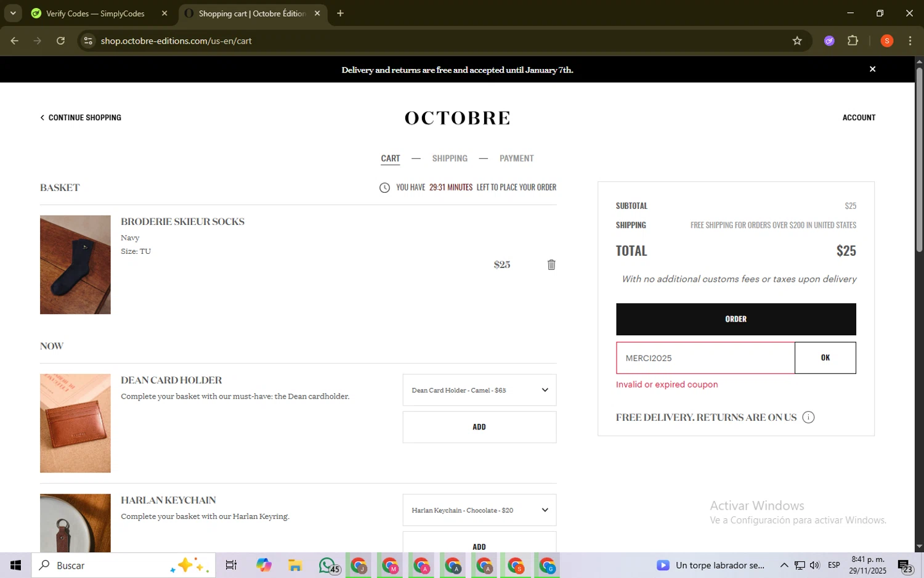
Task: Reload the cart page
Action: tap(60, 41)
